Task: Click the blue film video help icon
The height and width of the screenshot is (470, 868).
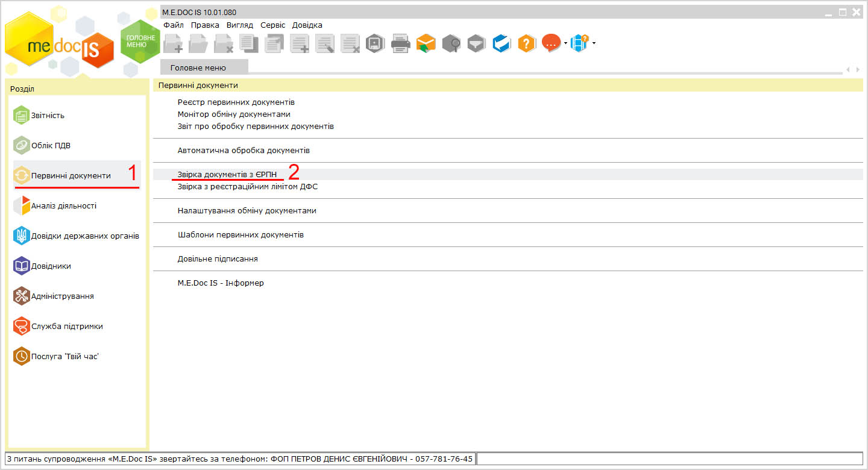Action: [579, 43]
